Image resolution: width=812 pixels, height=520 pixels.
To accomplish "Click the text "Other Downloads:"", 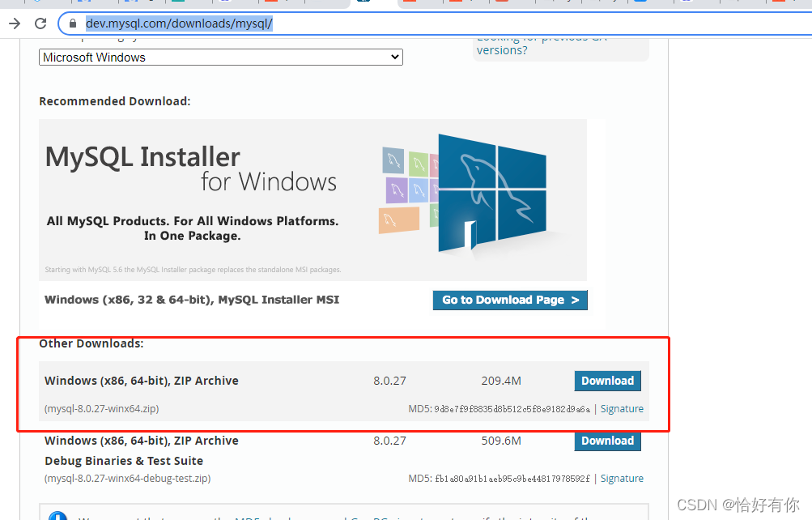I will click(91, 343).
